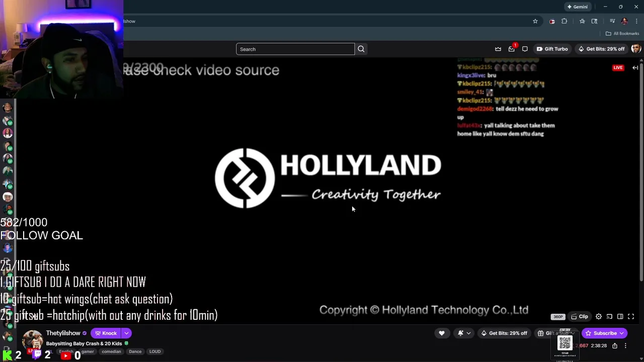Open the whispers chat bubble icon
This screenshot has height=362, width=644.
click(x=525, y=49)
